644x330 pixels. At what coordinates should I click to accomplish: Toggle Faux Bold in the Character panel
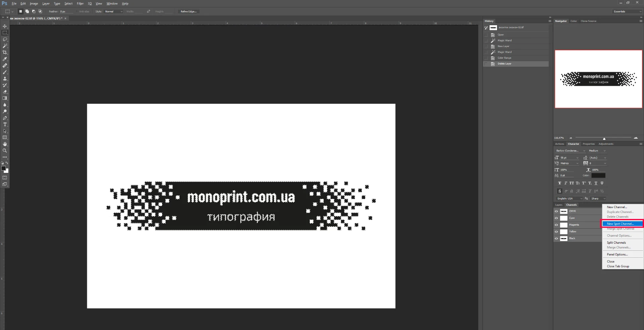(559, 183)
